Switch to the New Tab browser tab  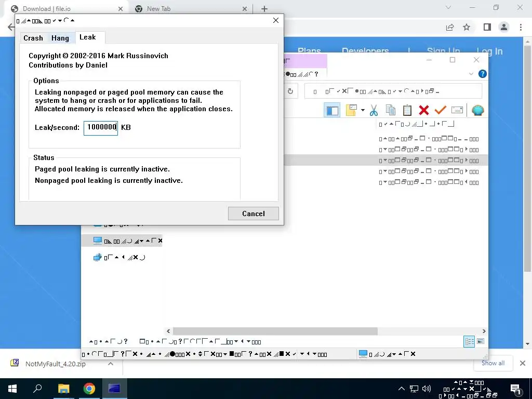158,9
